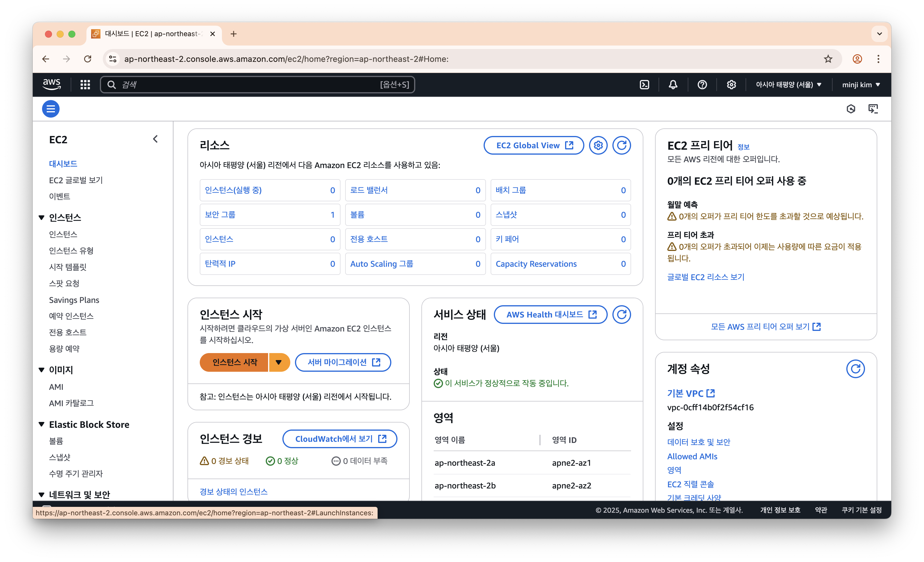
Task: Click 글로벌 EC2 리소스 보기 link
Action: point(705,277)
